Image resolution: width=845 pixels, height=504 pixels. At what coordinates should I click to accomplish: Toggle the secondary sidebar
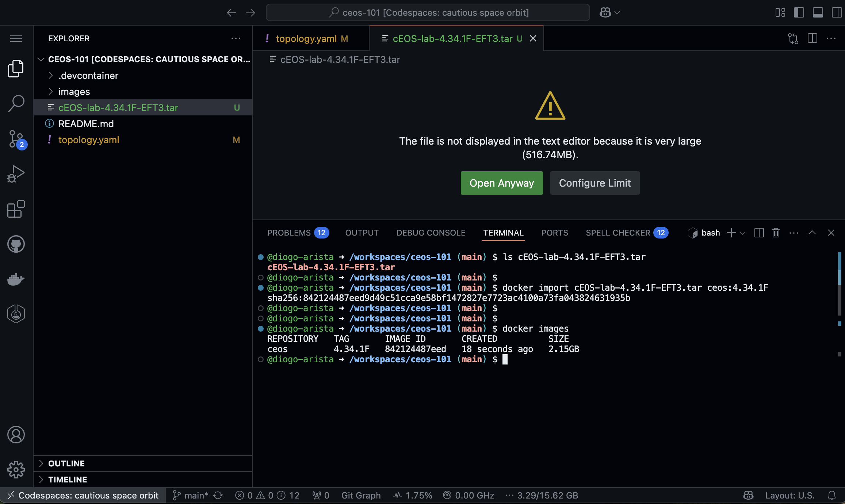[x=836, y=12]
